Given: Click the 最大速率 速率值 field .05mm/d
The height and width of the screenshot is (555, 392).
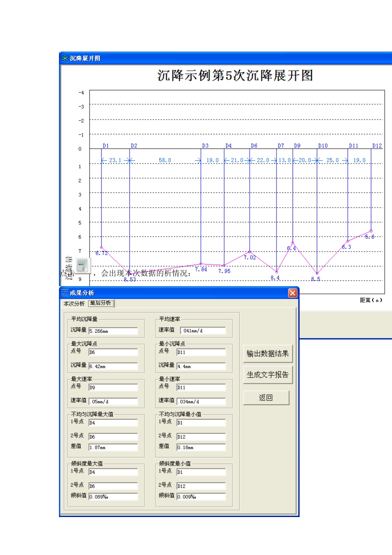Looking at the screenshot, I should coord(113,401).
